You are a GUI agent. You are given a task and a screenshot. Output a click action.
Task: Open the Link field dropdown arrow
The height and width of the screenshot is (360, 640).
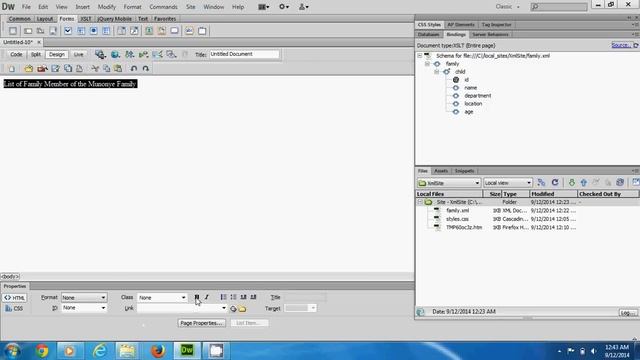(224, 308)
